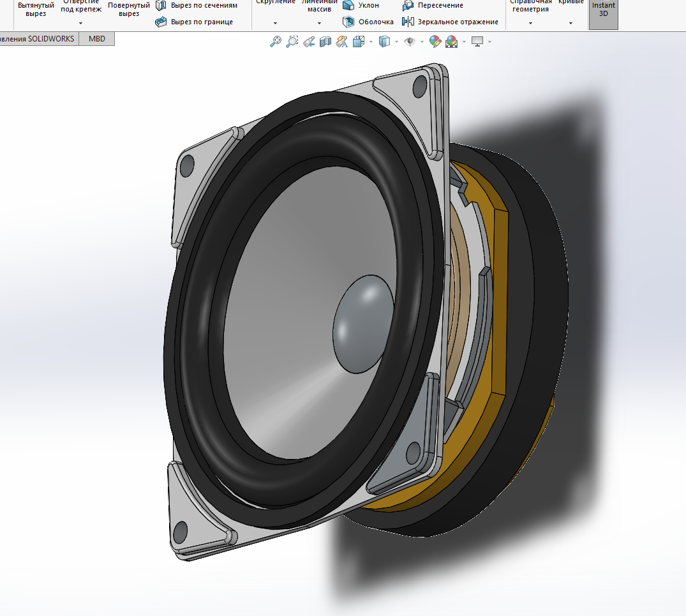Click the View Orientation cube icon
The height and width of the screenshot is (616, 686).
pos(358,41)
